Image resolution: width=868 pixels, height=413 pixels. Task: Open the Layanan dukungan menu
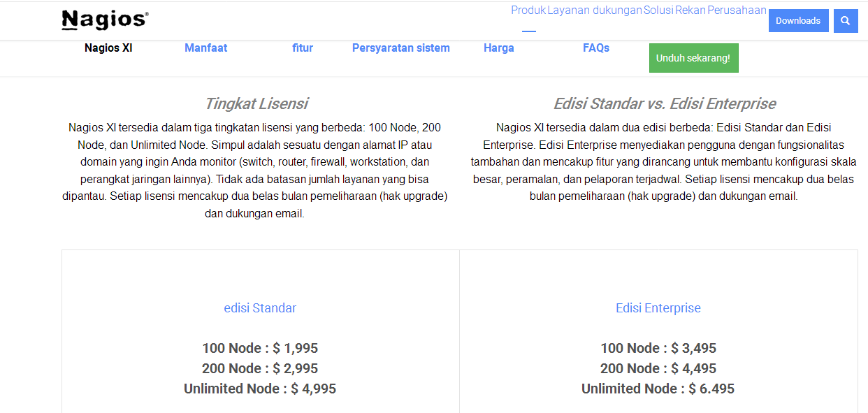pos(594,10)
